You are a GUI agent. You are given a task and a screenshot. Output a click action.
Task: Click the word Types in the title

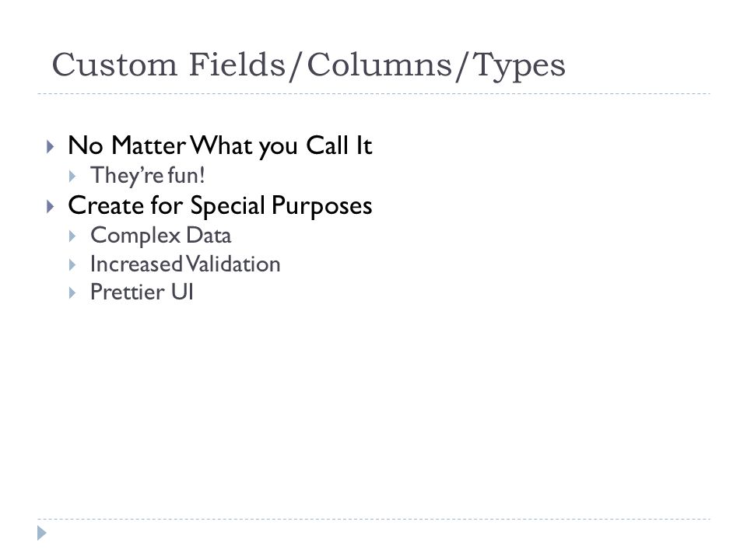tap(519, 65)
